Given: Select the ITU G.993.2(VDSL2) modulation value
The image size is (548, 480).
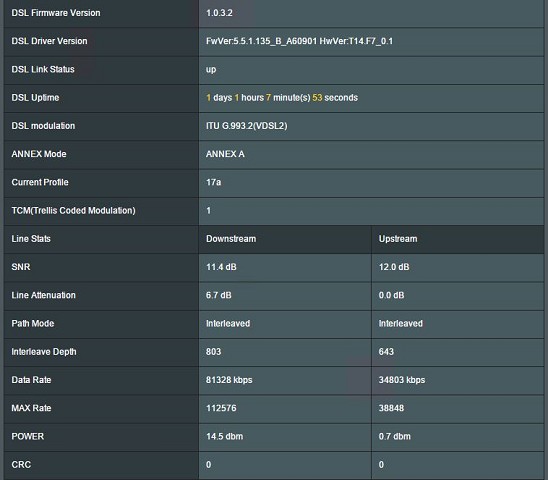Looking at the screenshot, I should (246, 126).
